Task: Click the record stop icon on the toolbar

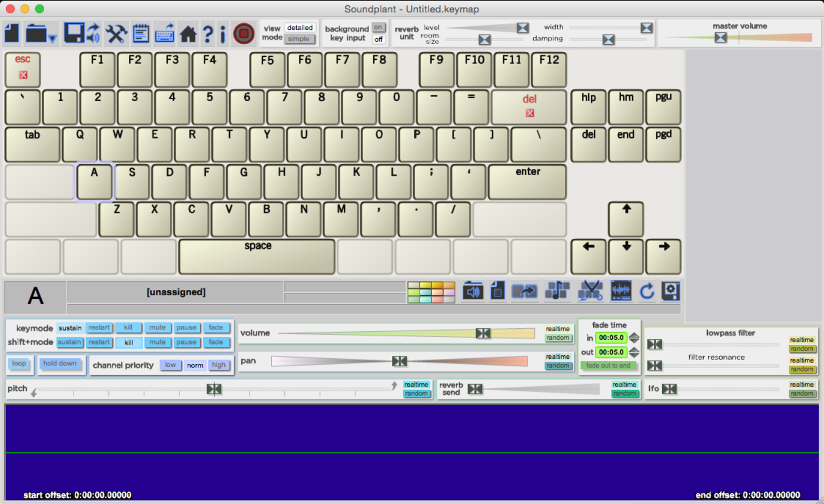Action: (244, 34)
